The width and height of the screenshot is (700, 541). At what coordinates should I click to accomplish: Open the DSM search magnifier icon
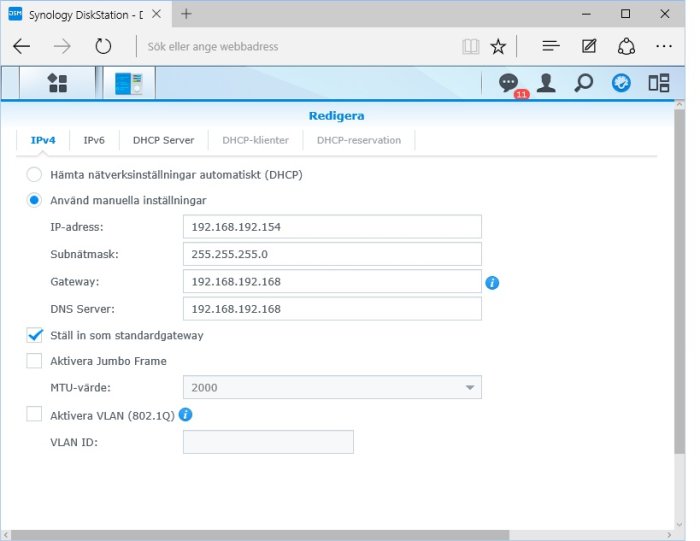583,83
